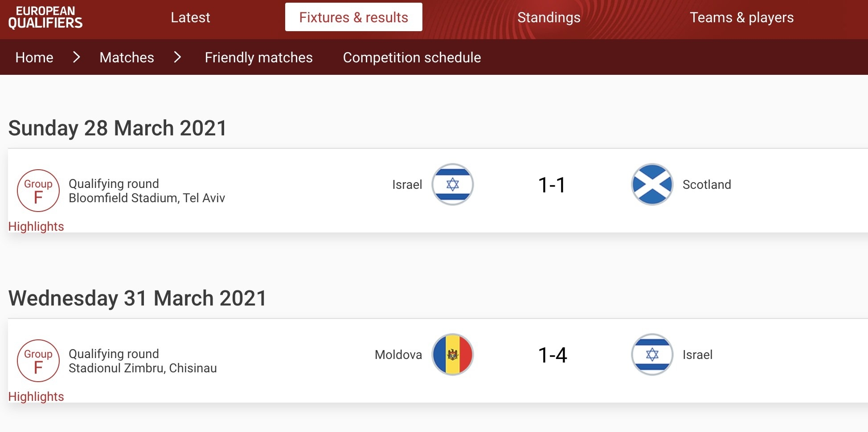Image resolution: width=868 pixels, height=432 pixels.
Task: Go to Home in breadcrumb
Action: pos(34,57)
